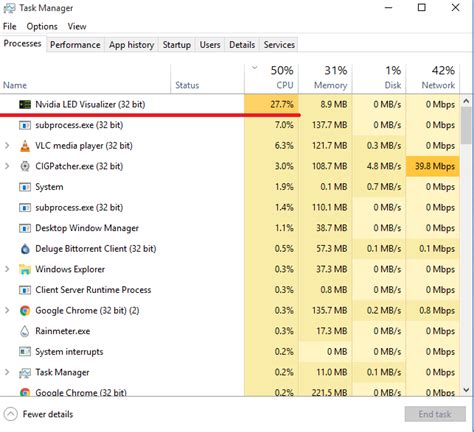The height and width of the screenshot is (432, 474).
Task: Switch to the Performance tab
Action: [x=75, y=45]
